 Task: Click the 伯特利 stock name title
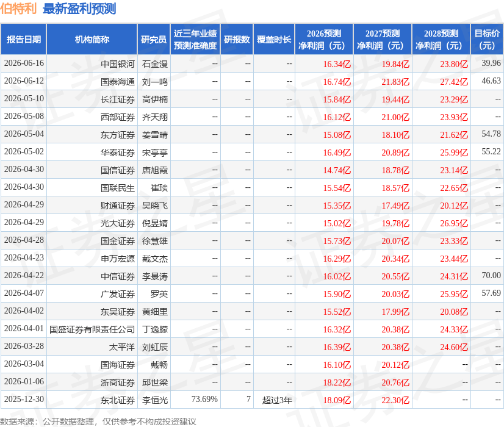tap(18, 9)
